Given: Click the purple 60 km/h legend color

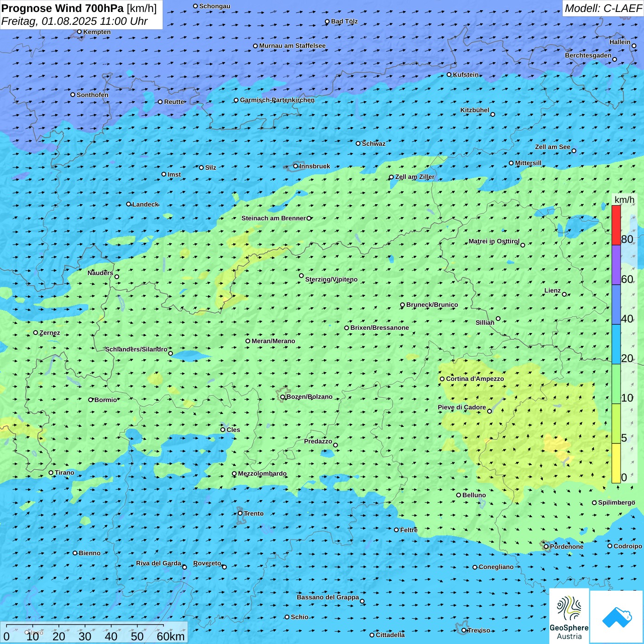Looking at the screenshot, I should click(616, 265).
